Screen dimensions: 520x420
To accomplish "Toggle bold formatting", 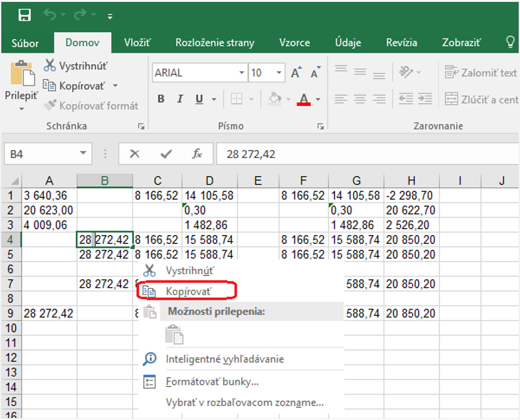I will pos(161,99).
